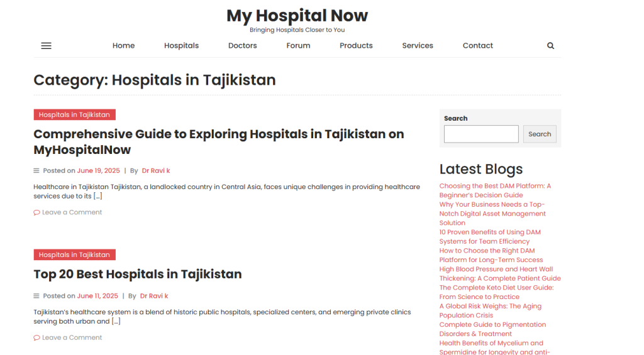This screenshot has width=644, height=355.
Task: Click tagline Bringing Hospitals Closer to You
Action: (x=297, y=30)
